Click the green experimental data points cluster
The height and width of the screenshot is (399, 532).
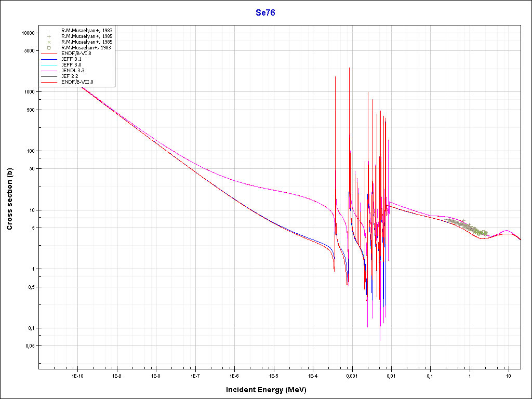pos(468,227)
